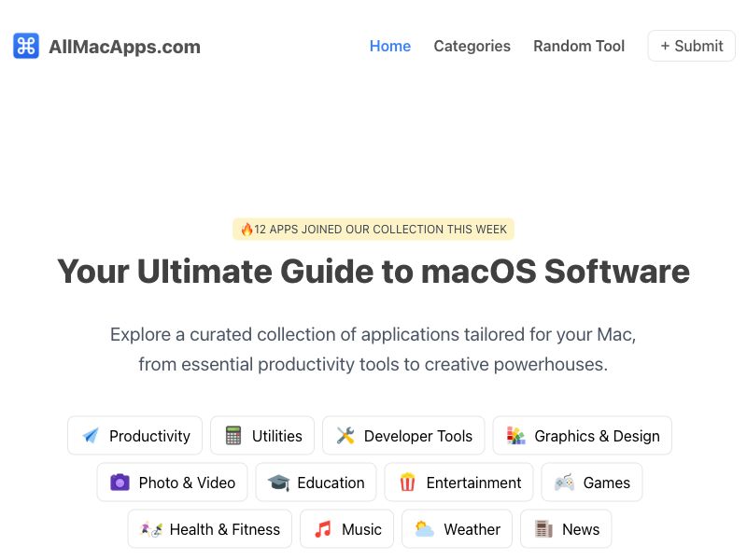Open the Utilities category label
The width and height of the screenshot is (747, 560).
276,436
